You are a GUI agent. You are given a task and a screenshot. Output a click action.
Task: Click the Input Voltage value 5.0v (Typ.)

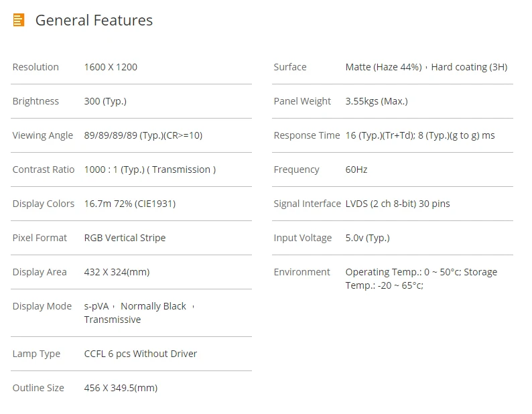coord(367,238)
